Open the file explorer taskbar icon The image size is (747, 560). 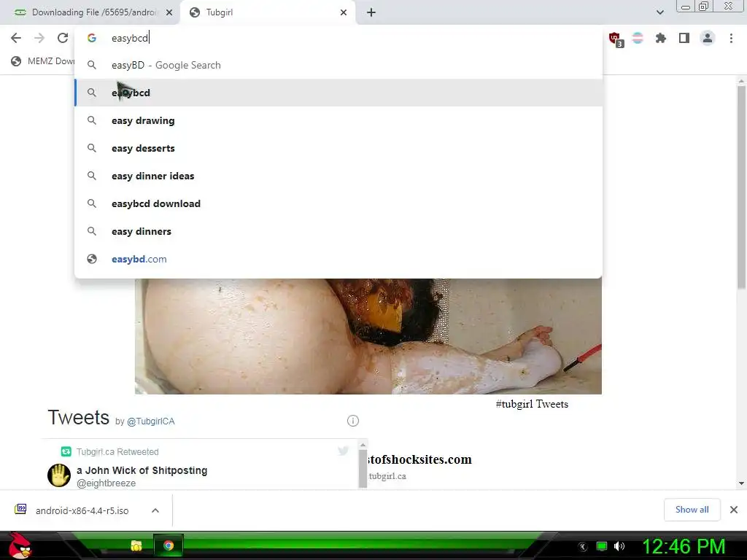pos(136,545)
